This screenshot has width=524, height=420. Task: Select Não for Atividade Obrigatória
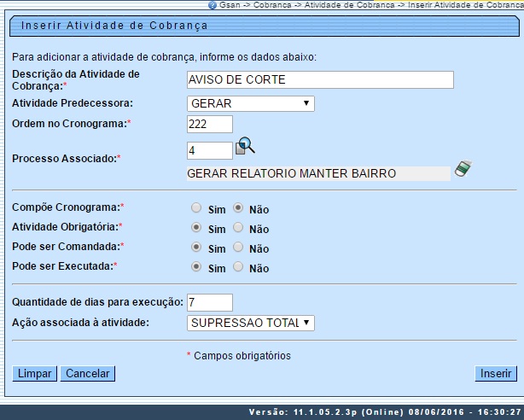click(x=238, y=227)
